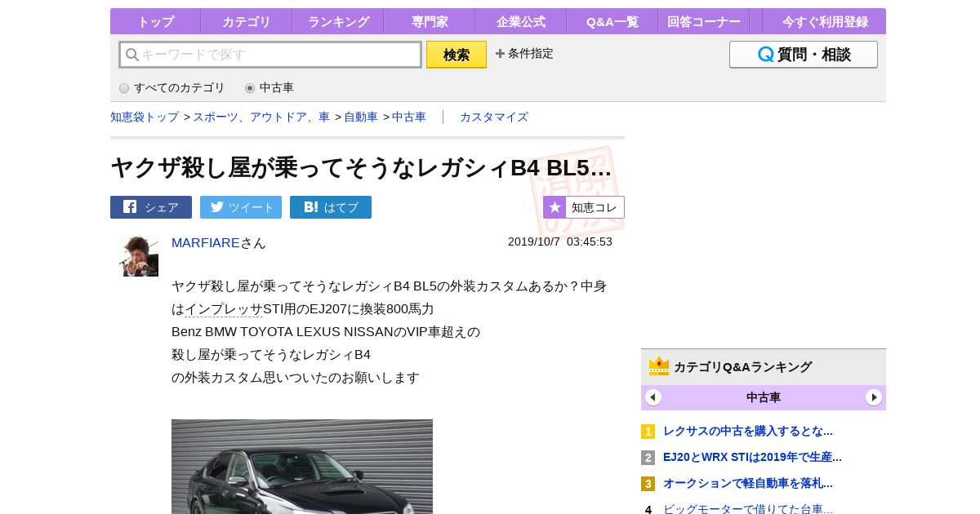The width and height of the screenshot is (980, 514).
Task: Click the bronze rank 3 badge
Action: [x=648, y=484]
